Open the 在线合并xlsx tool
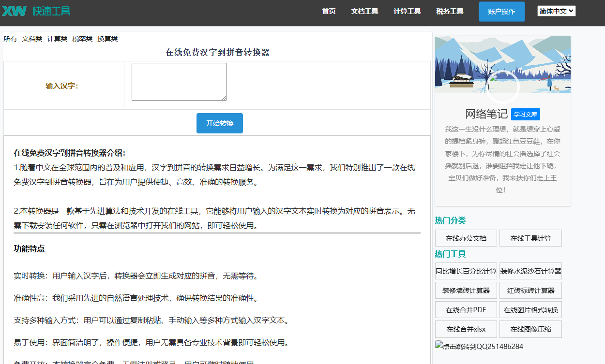605x364 pixels. pos(466,329)
